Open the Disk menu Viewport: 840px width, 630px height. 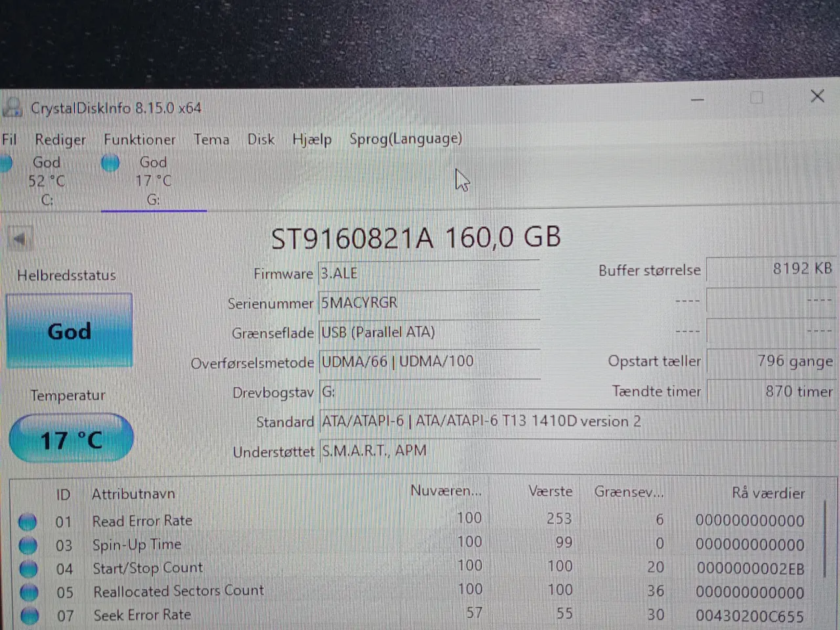(x=261, y=139)
